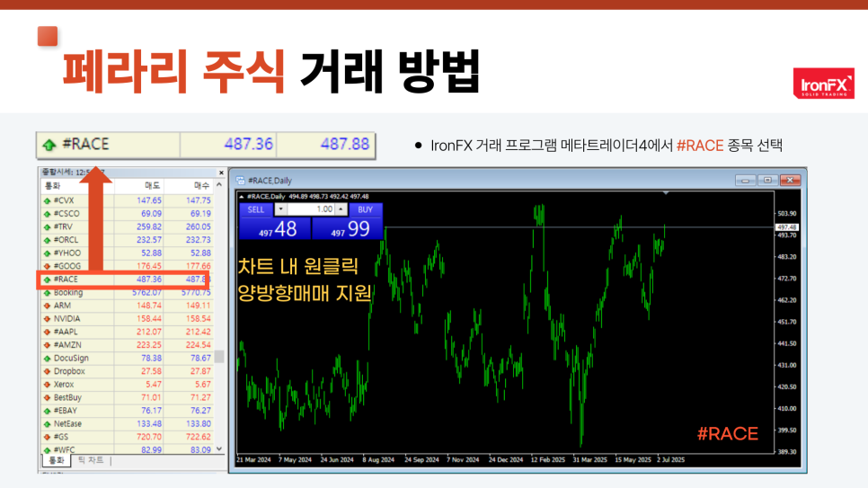Screen dimensions: 868x488
Task: Click the #ORCL buy price 232.73
Action: click(x=199, y=240)
